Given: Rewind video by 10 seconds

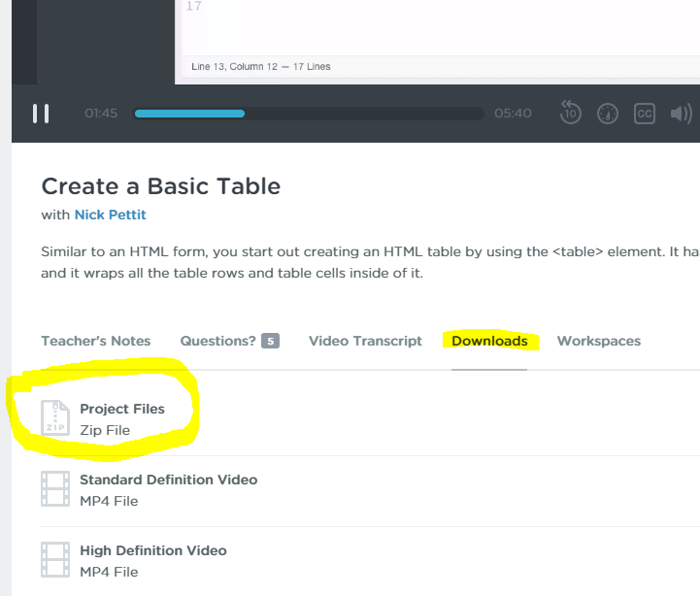Looking at the screenshot, I should [571, 114].
